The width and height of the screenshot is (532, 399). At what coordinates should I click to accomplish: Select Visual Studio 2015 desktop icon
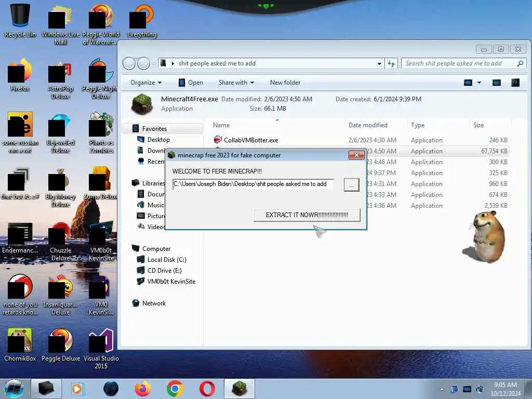coord(101,349)
